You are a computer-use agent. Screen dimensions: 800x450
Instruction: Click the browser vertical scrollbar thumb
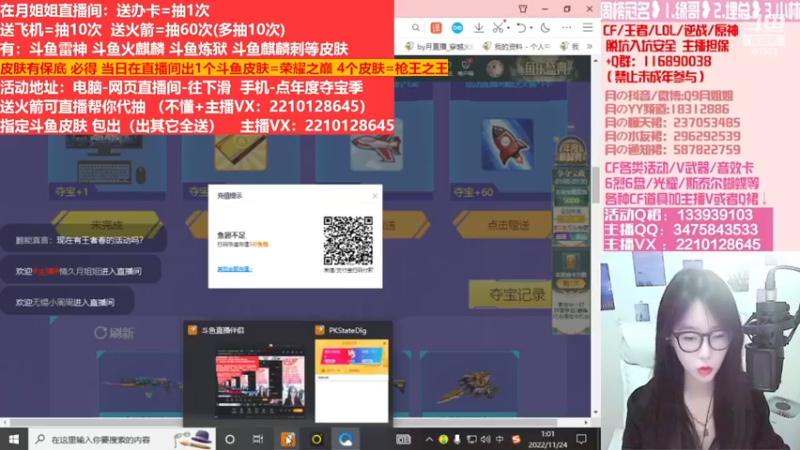pyautogui.click(x=595, y=184)
